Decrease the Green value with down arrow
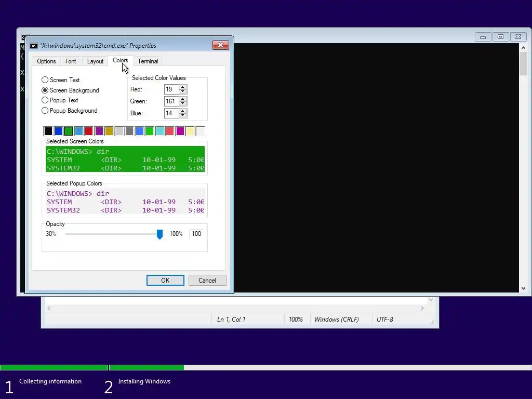532x399 pixels. [183, 103]
